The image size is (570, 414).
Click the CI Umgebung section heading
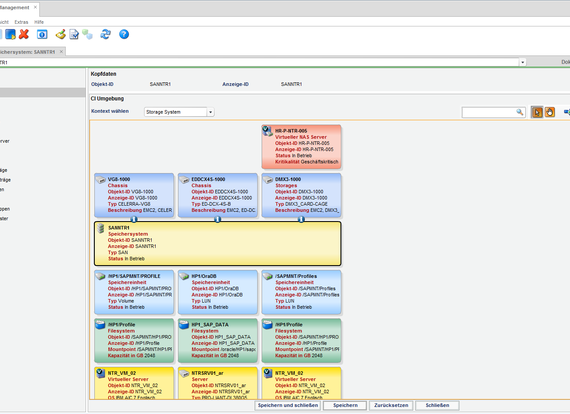point(107,99)
